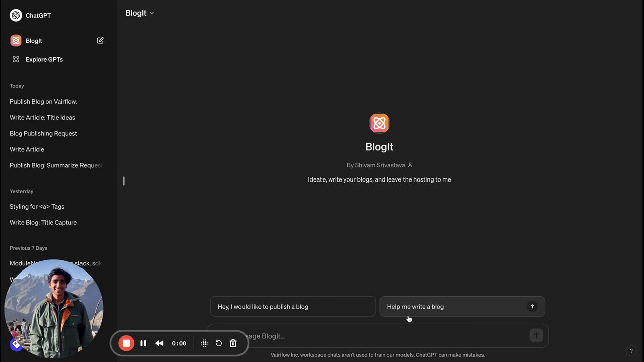
Task: Open the ModuleNotFound slack_sdk chat
Action: pos(56,263)
